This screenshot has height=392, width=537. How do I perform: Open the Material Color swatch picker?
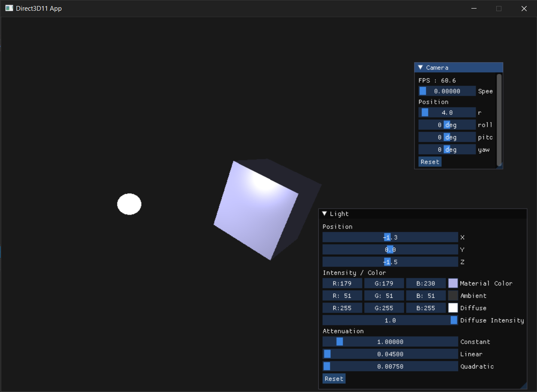[x=453, y=283]
